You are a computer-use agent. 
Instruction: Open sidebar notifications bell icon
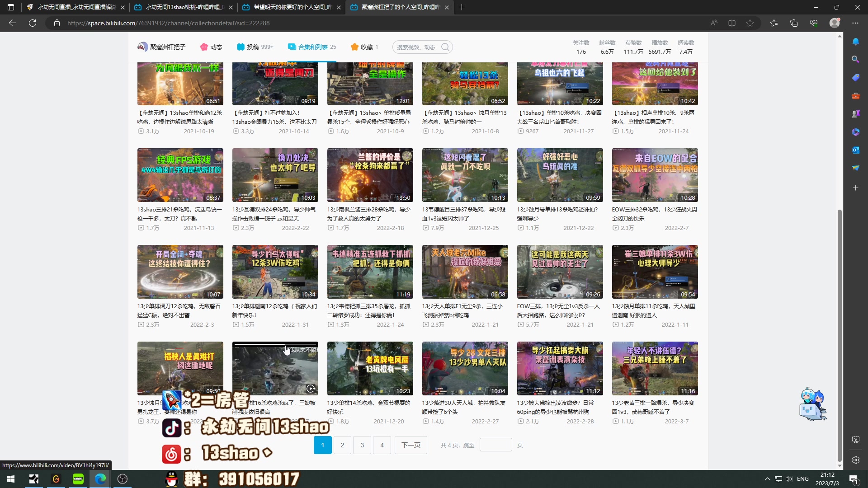(x=855, y=42)
